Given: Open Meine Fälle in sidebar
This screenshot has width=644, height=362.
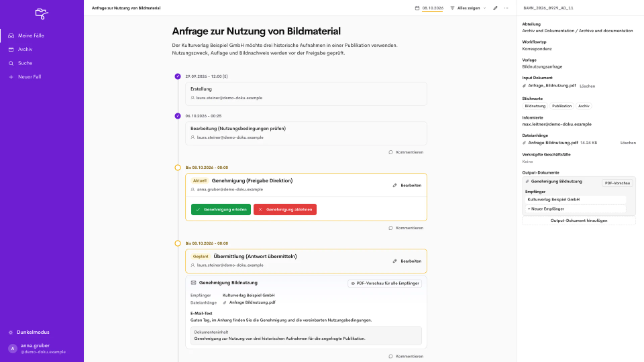Looking at the screenshot, I should pyautogui.click(x=42, y=36).
